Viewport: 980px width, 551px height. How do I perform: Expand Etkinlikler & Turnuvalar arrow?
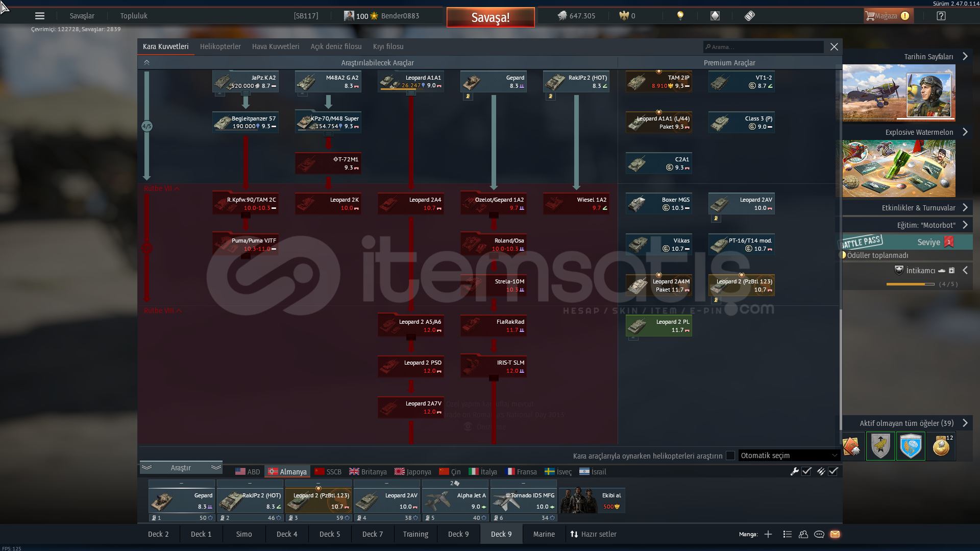point(965,208)
